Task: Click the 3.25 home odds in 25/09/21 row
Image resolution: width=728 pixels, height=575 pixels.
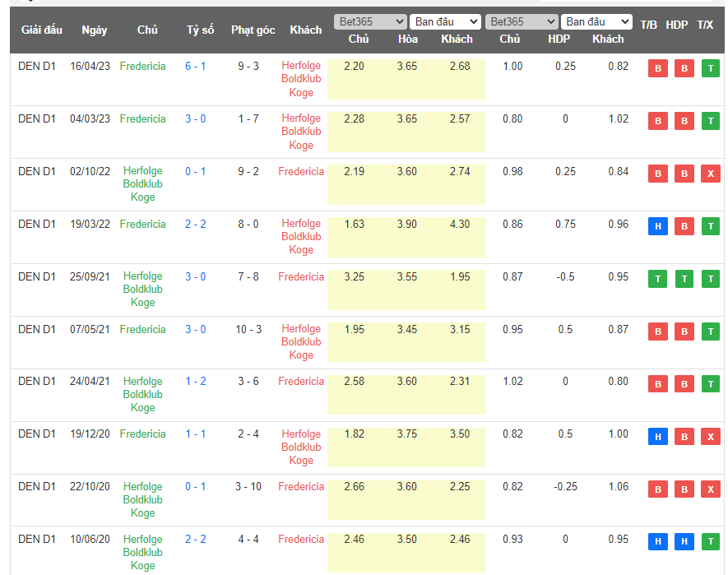Action: (354, 276)
